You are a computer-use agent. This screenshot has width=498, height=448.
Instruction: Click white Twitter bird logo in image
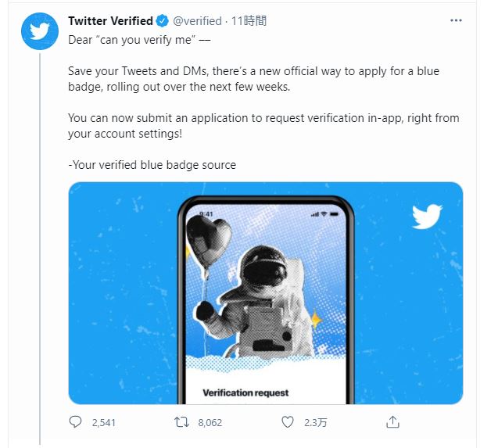427,217
